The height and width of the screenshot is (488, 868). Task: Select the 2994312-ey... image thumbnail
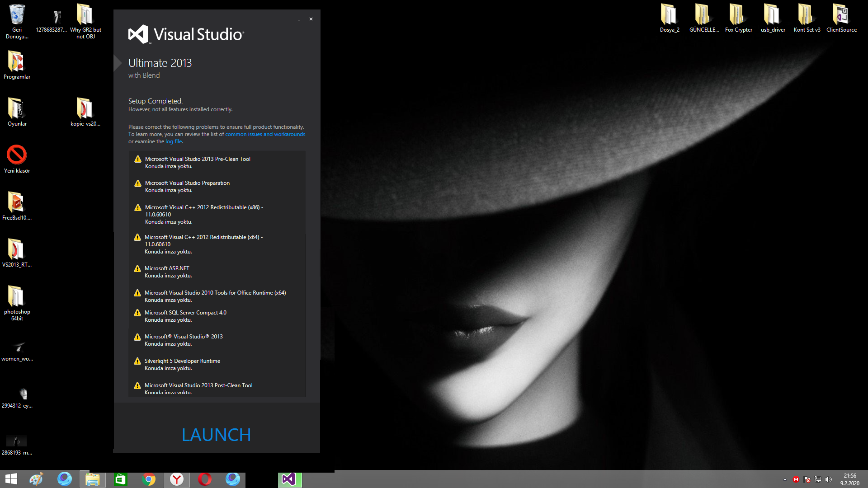coord(17,398)
